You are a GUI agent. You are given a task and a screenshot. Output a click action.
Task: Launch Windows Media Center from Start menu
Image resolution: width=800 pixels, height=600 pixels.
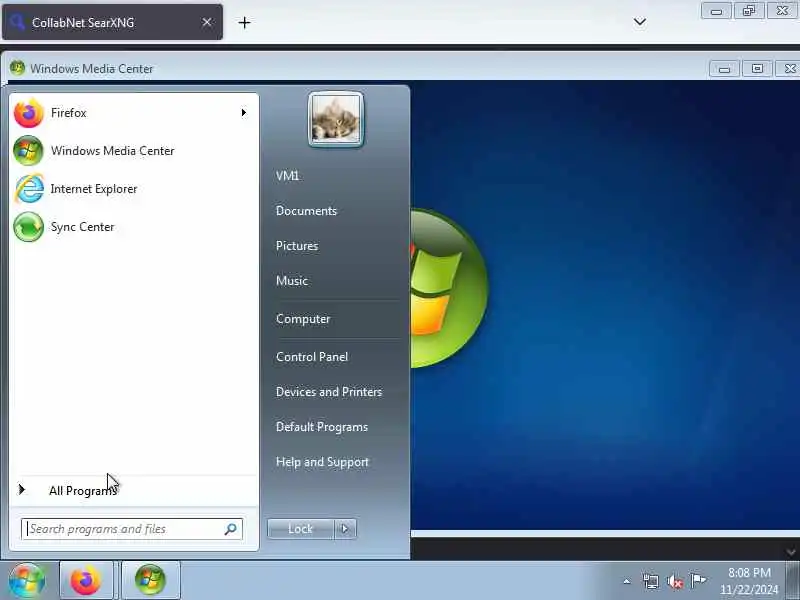click(134, 151)
